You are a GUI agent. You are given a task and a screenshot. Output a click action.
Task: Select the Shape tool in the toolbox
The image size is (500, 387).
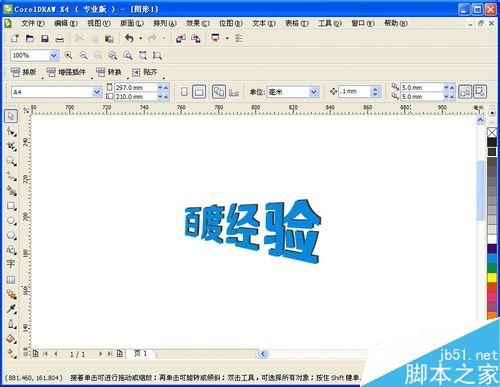pos(11,132)
